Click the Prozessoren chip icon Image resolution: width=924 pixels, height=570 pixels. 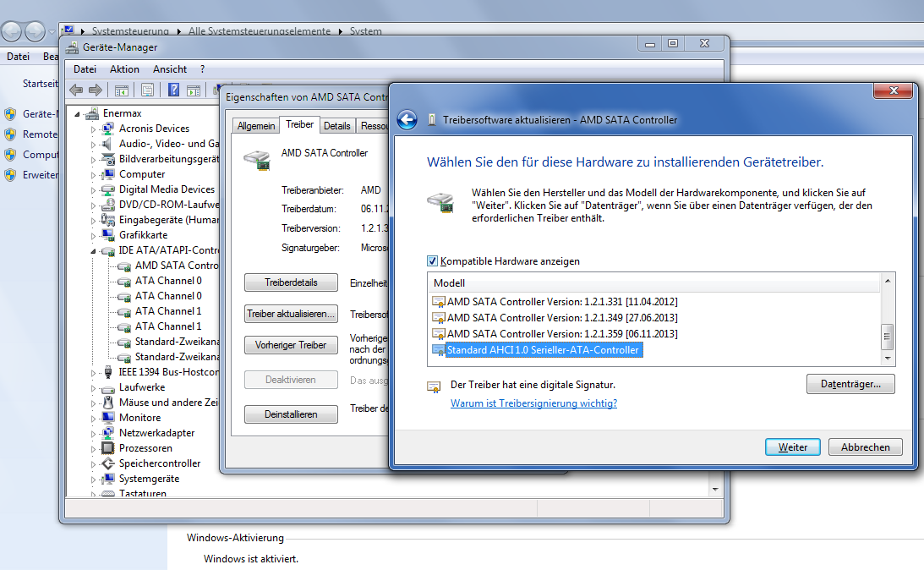pos(108,448)
